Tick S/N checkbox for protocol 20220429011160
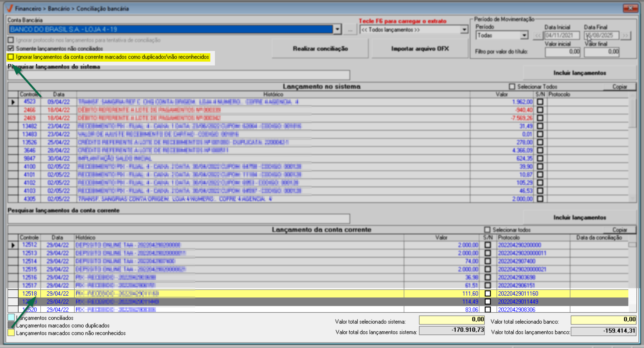Image resolution: width=644 pixels, height=348 pixels. point(488,294)
